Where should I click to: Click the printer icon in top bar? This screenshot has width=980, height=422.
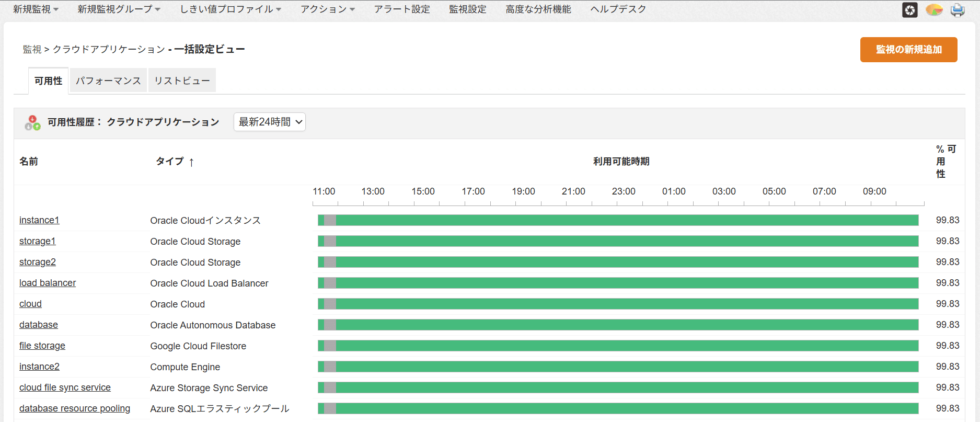(x=958, y=10)
